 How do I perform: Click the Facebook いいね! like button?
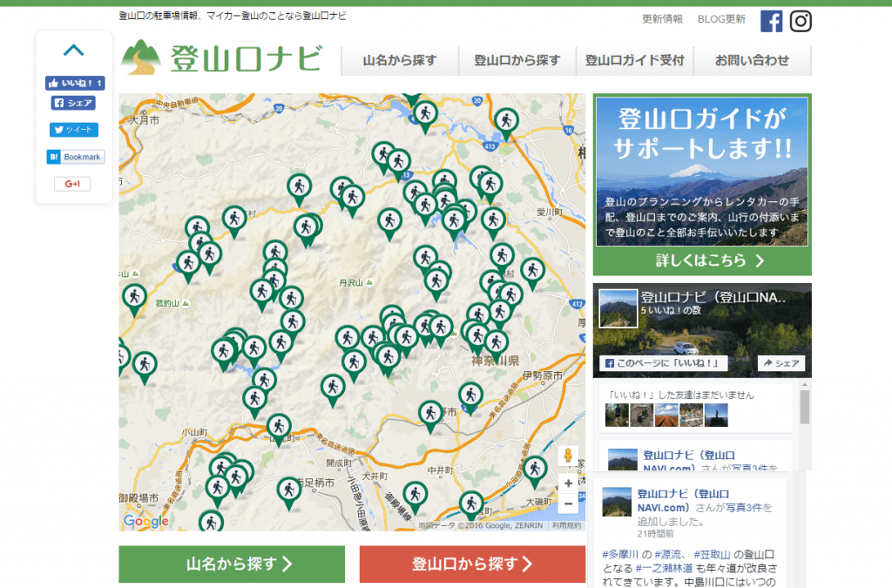click(x=75, y=83)
